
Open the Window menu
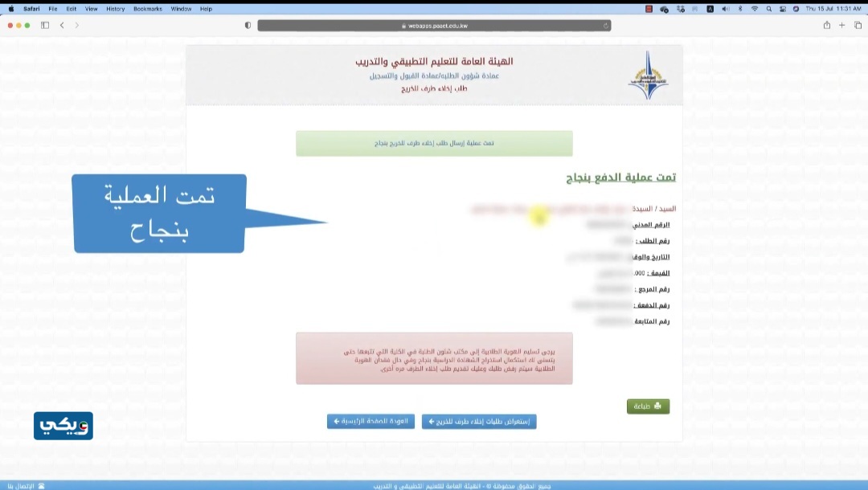pyautogui.click(x=181, y=9)
